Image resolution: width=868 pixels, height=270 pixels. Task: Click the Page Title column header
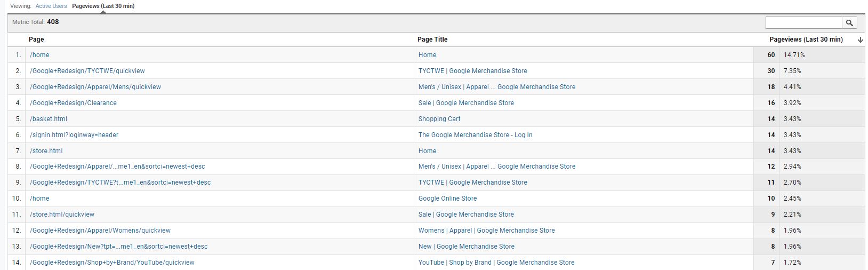coord(432,39)
